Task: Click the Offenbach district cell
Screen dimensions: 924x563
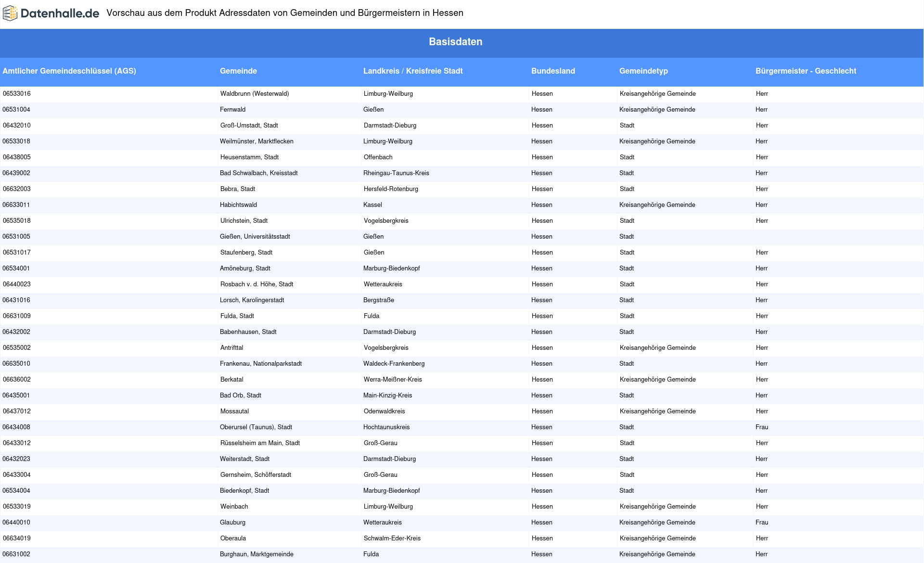Action: (x=378, y=157)
